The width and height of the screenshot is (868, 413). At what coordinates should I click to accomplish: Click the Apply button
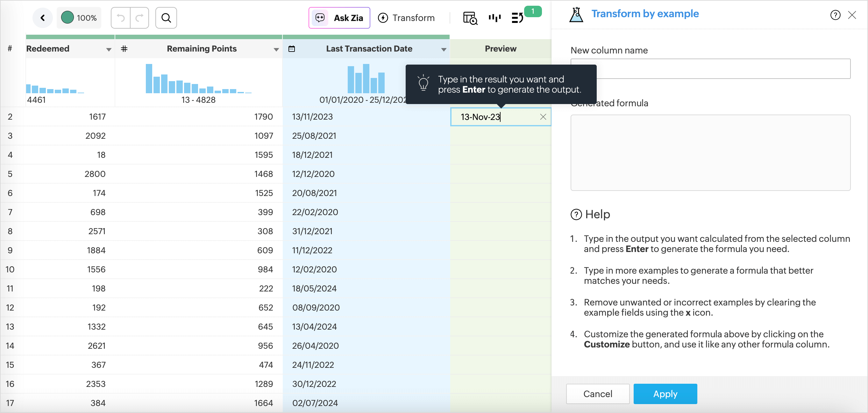[665, 394]
